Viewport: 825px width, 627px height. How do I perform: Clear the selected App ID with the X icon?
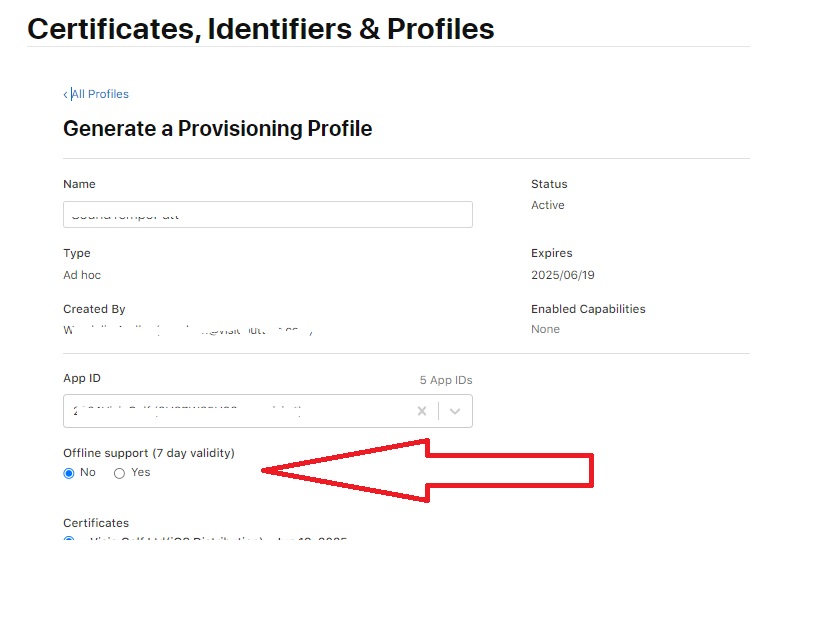(x=422, y=411)
